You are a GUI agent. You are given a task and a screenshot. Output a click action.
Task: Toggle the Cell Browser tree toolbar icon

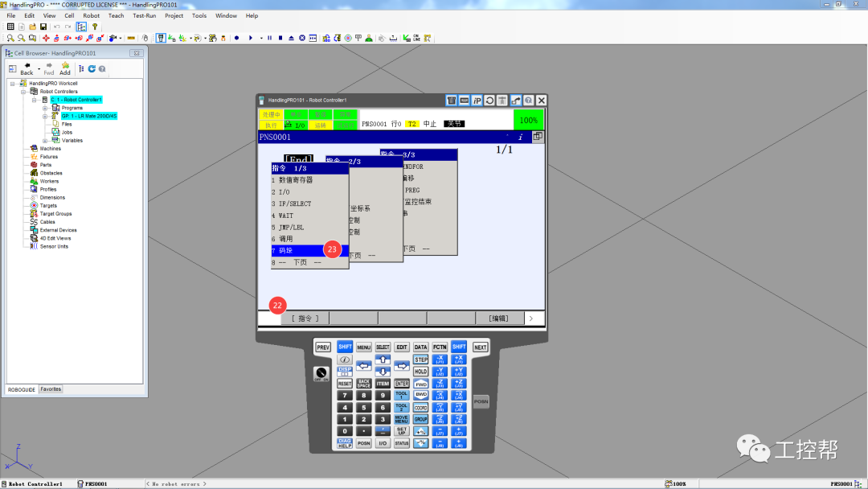coord(81,27)
